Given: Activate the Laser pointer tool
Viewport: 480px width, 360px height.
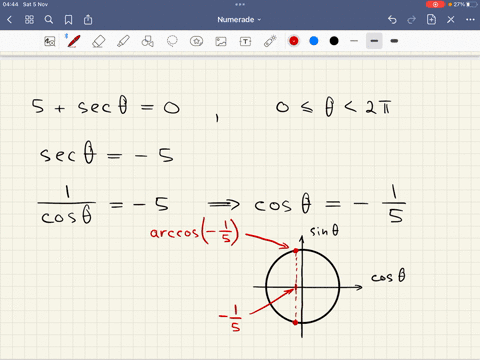Looking at the screenshot, I should click(270, 41).
